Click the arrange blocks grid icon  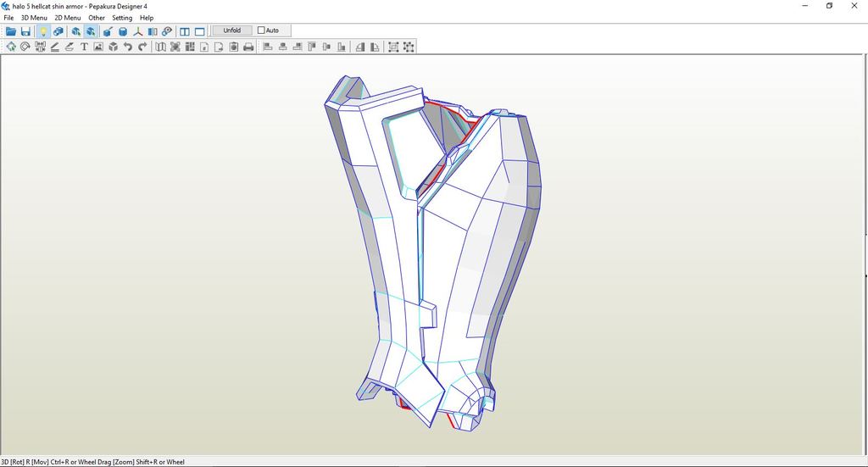(190, 47)
